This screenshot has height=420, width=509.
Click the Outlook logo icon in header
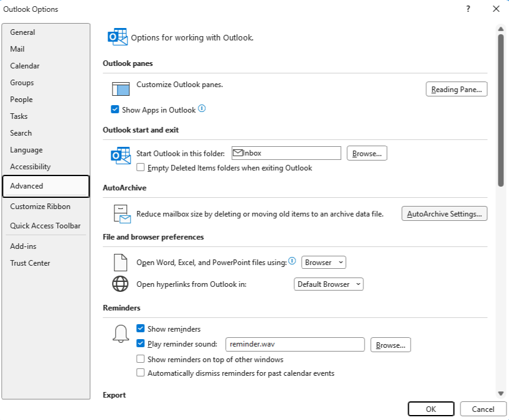(x=118, y=37)
